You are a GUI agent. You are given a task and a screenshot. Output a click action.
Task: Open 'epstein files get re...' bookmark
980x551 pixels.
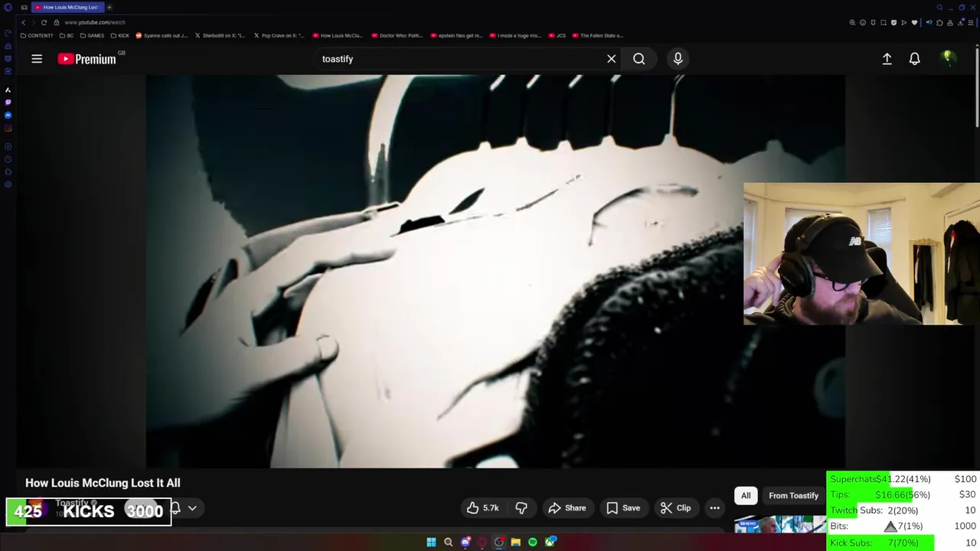pos(456,35)
